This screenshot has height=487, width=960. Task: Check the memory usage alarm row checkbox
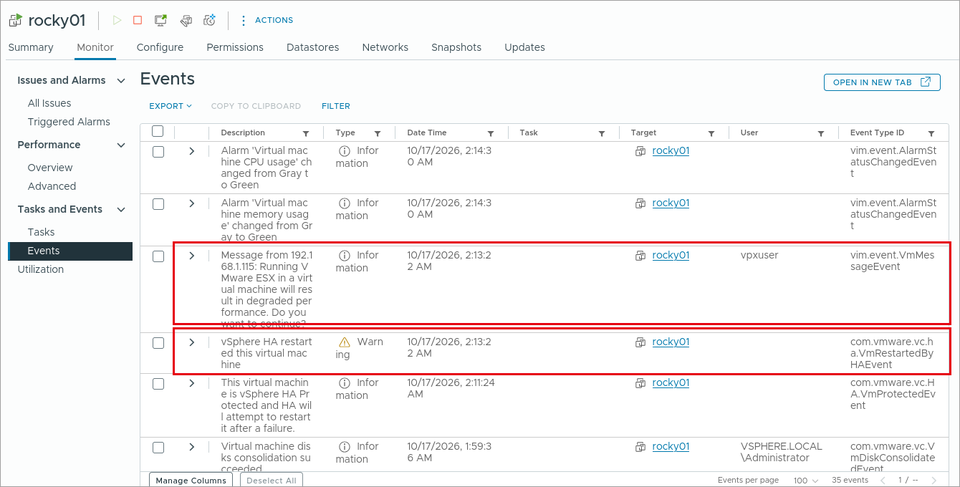tap(158, 203)
